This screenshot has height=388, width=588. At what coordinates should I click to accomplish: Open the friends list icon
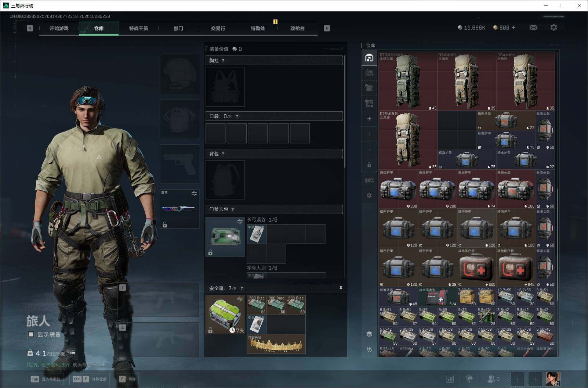pyautogui.click(x=493, y=379)
